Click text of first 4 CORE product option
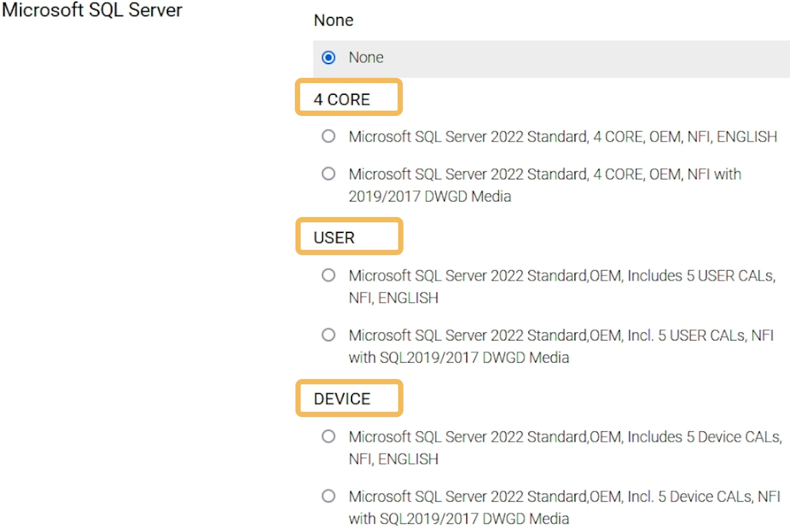This screenshot has width=790, height=532. 562,136
